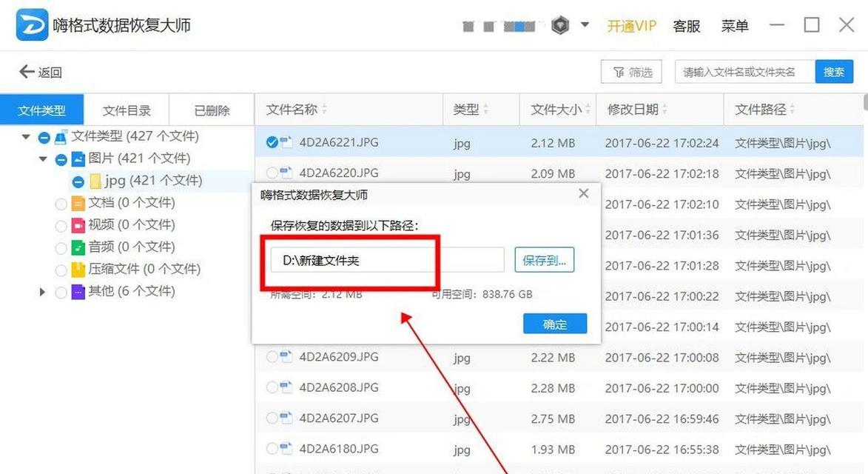The width and height of the screenshot is (868, 474).
Task: Switch to the 文件目录 tab
Action: [x=127, y=110]
